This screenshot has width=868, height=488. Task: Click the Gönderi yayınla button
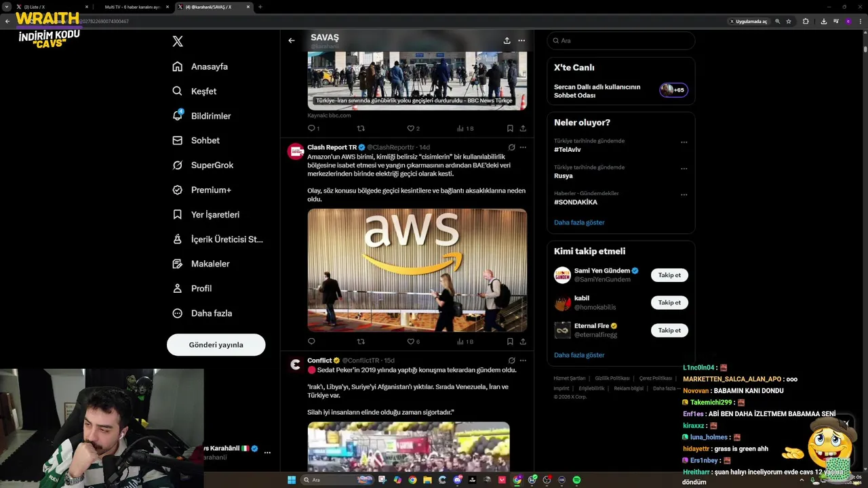tap(216, 344)
